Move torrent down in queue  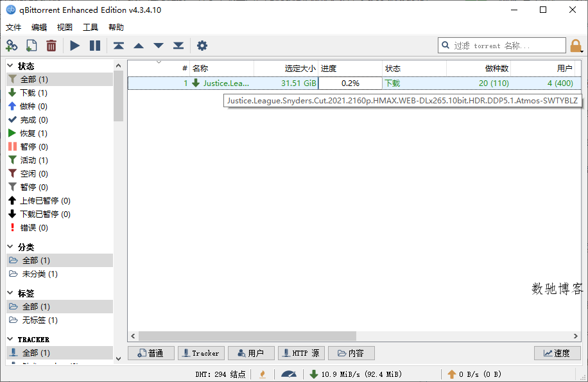coord(159,46)
